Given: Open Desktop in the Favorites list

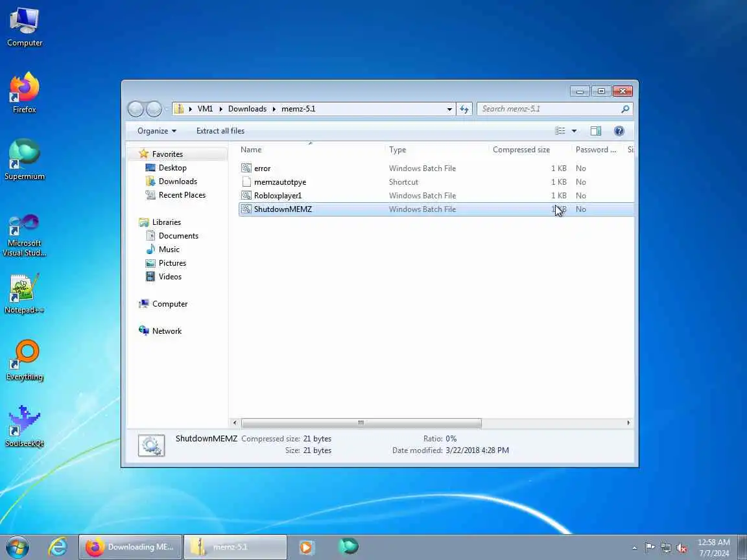Looking at the screenshot, I should pos(172,168).
